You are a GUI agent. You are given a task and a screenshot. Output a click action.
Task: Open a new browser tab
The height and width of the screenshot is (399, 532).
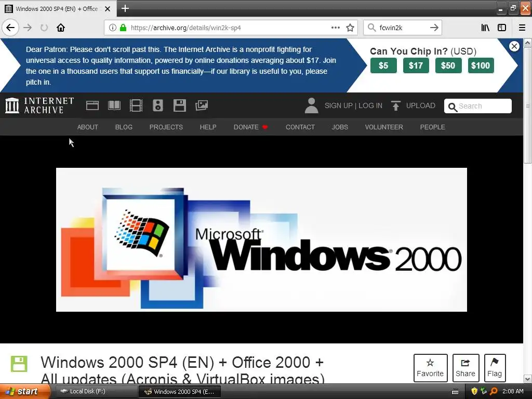click(x=125, y=8)
